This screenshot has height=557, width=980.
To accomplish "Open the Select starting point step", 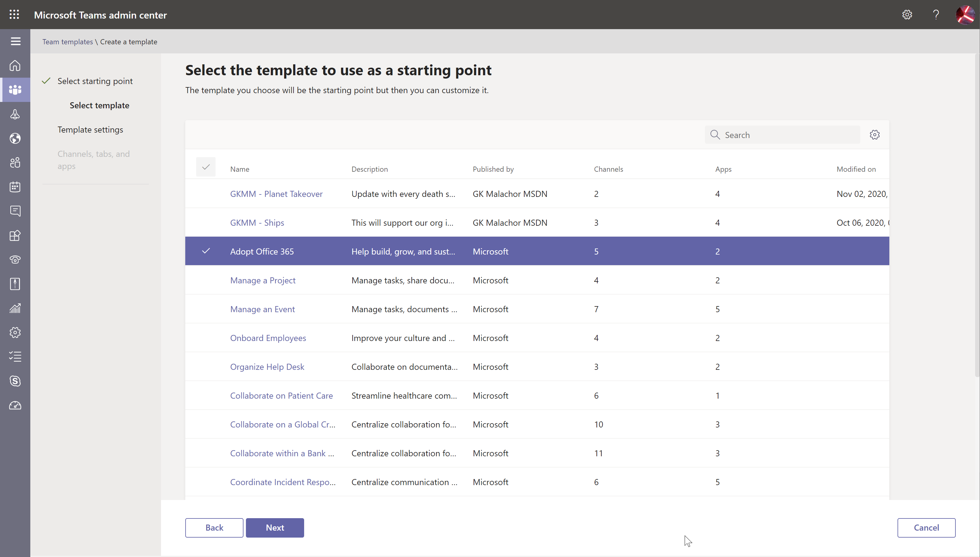I will click(95, 81).
